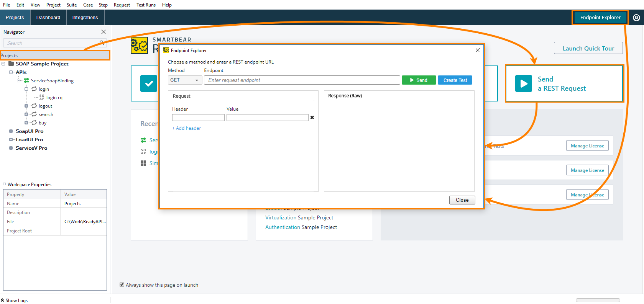Select the Projects root in Navigator

click(x=55, y=56)
